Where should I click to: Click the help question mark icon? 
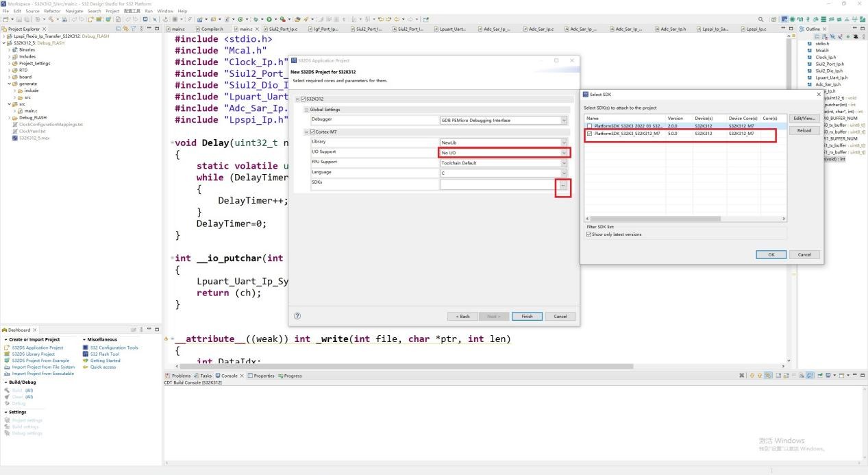(297, 316)
